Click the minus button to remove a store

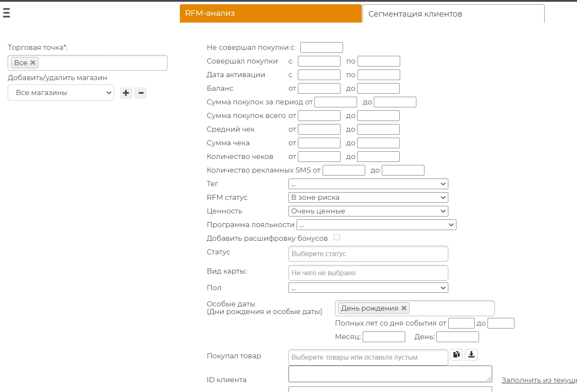[x=141, y=93]
